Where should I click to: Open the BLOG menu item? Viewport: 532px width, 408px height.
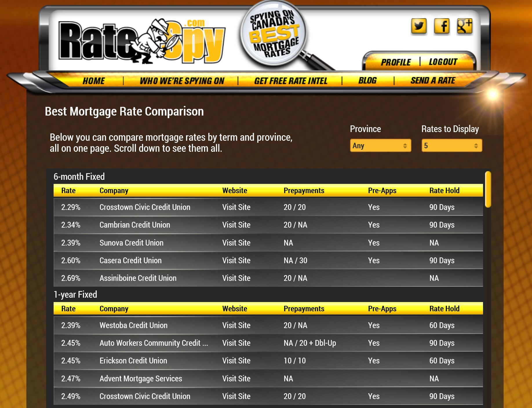(367, 80)
